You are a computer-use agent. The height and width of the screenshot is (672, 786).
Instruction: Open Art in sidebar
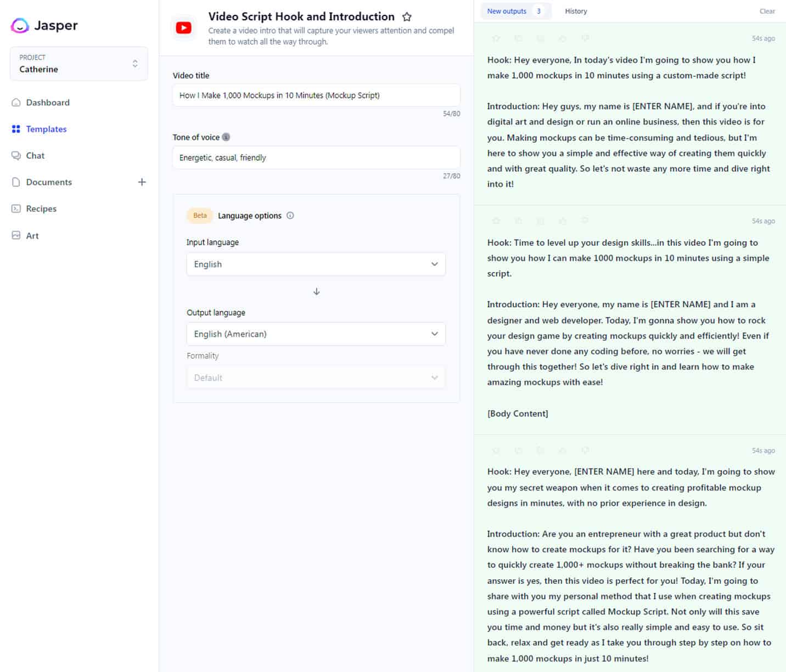click(32, 235)
